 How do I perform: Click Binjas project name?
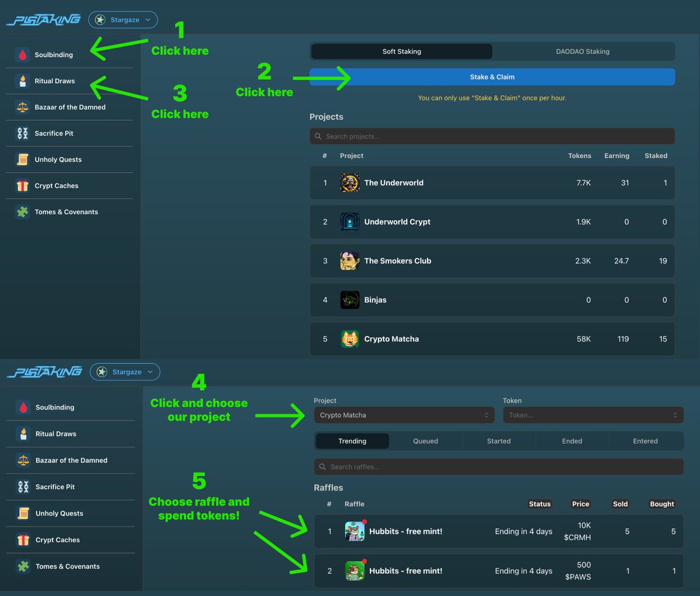point(375,300)
